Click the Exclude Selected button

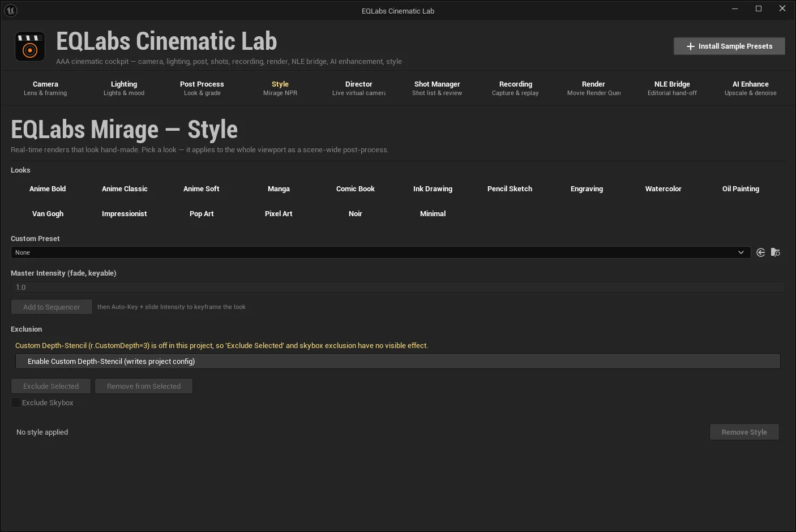point(51,386)
